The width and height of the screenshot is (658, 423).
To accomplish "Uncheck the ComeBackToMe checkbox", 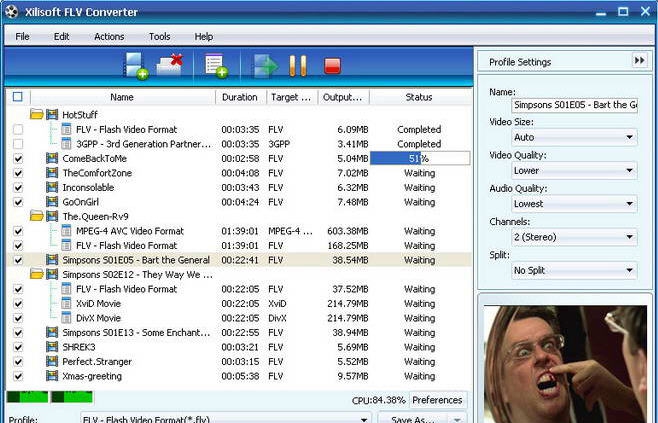I will pos(18,159).
